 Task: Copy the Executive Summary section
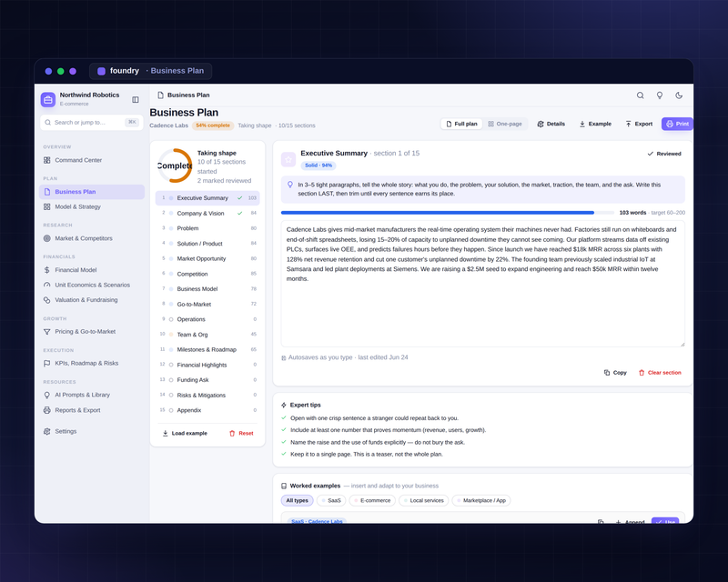[615, 373]
